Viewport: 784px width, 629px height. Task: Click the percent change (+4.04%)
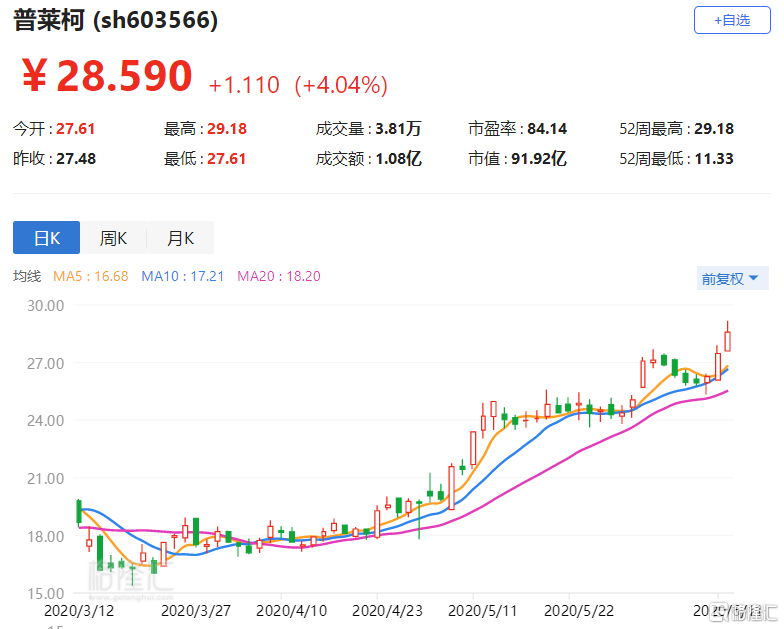[x=341, y=85]
